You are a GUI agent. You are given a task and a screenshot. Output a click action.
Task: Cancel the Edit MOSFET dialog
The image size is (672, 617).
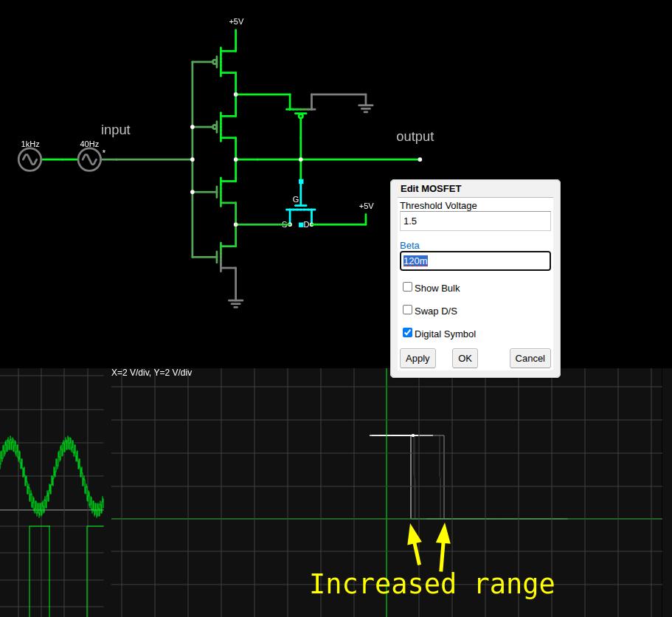point(530,358)
